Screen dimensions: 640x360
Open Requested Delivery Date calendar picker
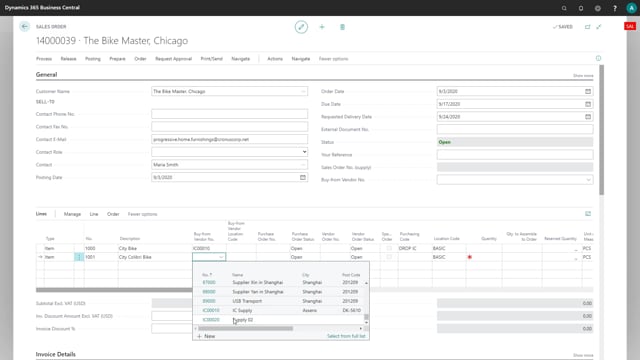pos(588,117)
